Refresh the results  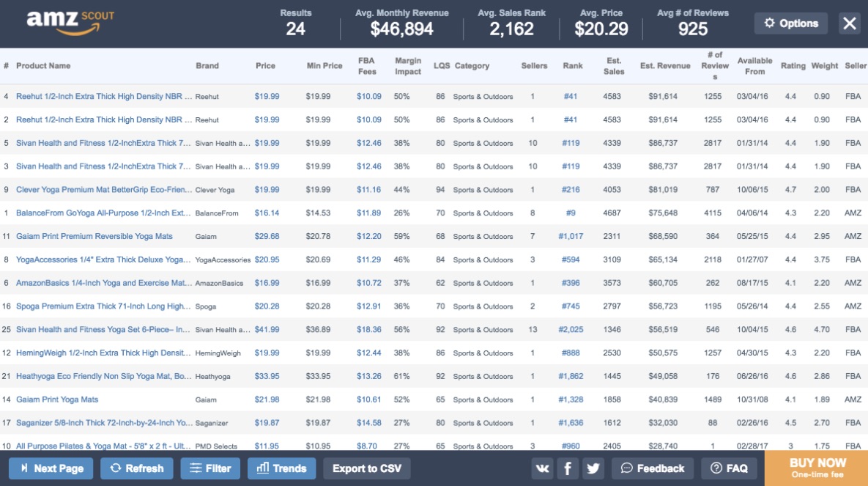click(137, 468)
